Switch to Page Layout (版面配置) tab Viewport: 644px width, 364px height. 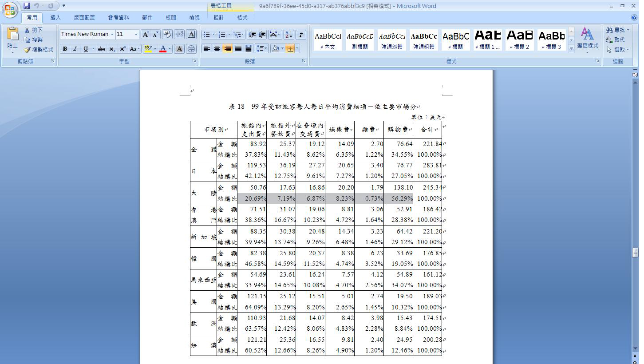(84, 17)
